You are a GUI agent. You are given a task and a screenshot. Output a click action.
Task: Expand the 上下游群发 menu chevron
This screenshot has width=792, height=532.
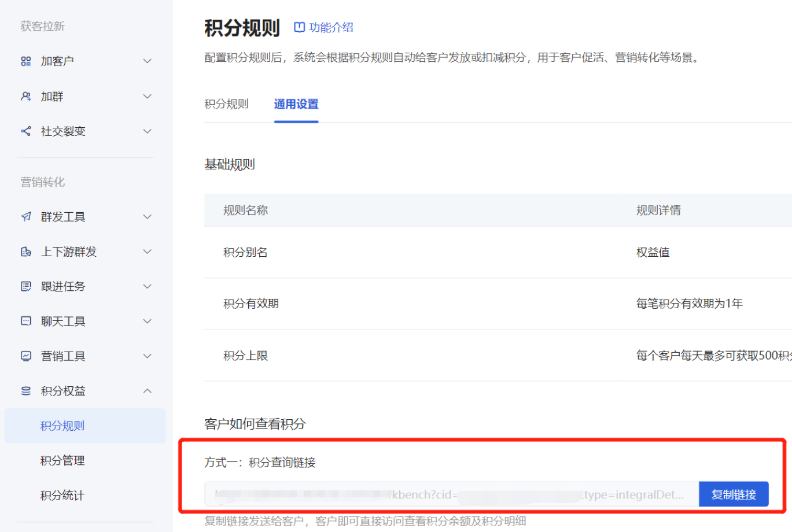(x=148, y=252)
